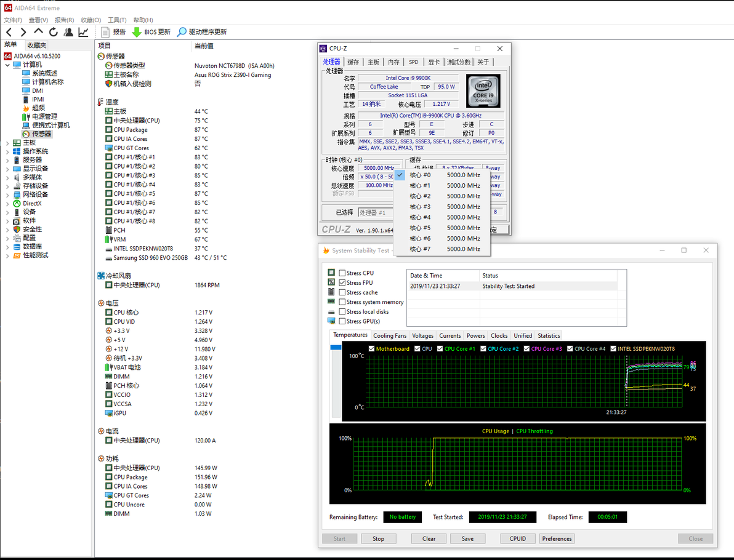Click the 软件 software icon in tree

17,221
